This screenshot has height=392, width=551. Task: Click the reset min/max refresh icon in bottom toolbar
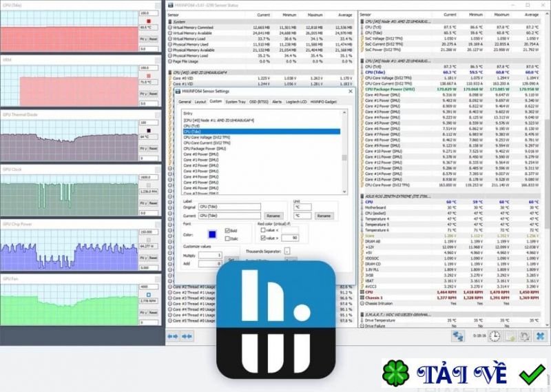[525, 336]
